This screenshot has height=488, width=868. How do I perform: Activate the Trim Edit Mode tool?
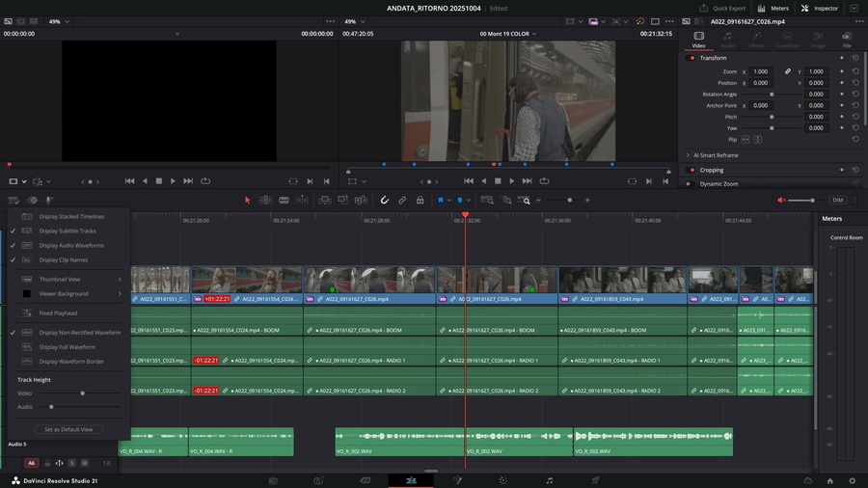(266, 201)
